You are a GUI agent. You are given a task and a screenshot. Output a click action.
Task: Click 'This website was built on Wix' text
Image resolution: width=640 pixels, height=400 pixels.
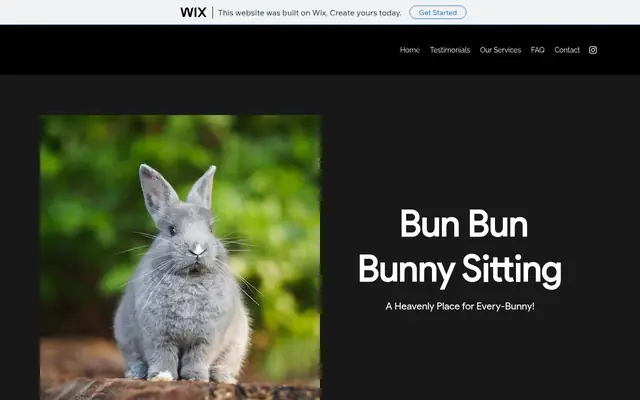pyautogui.click(x=310, y=13)
